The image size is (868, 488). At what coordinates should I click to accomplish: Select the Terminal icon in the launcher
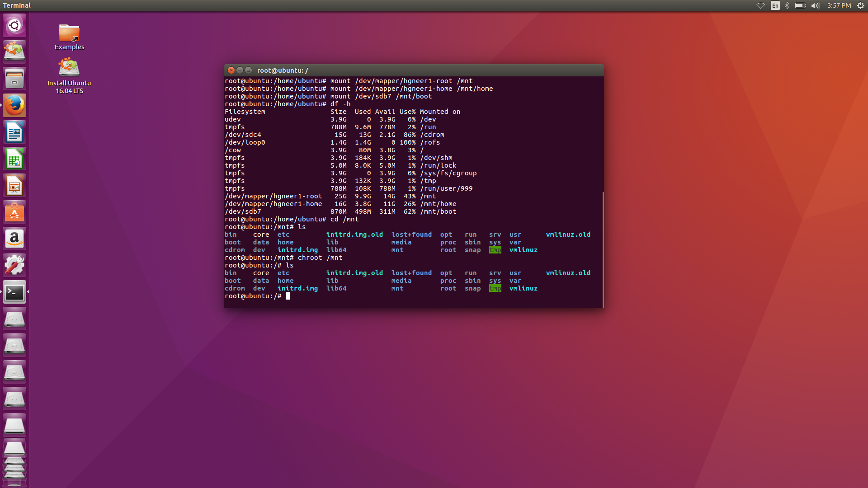point(14,292)
